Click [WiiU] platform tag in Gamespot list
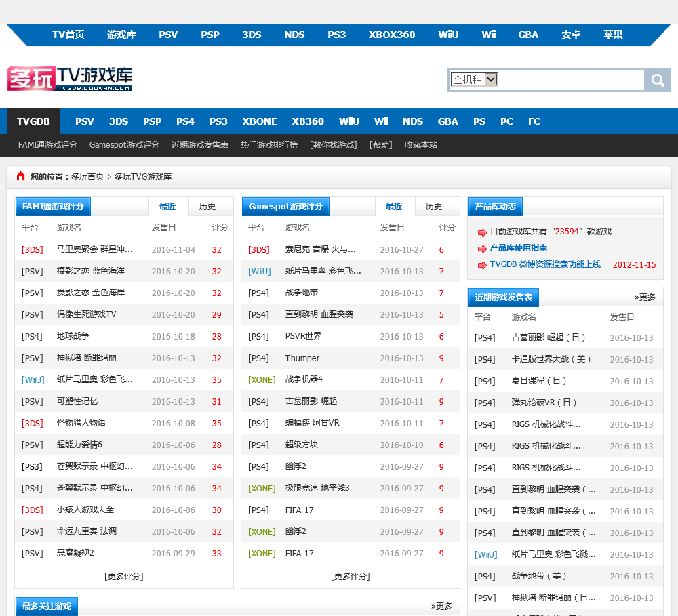 260,272
